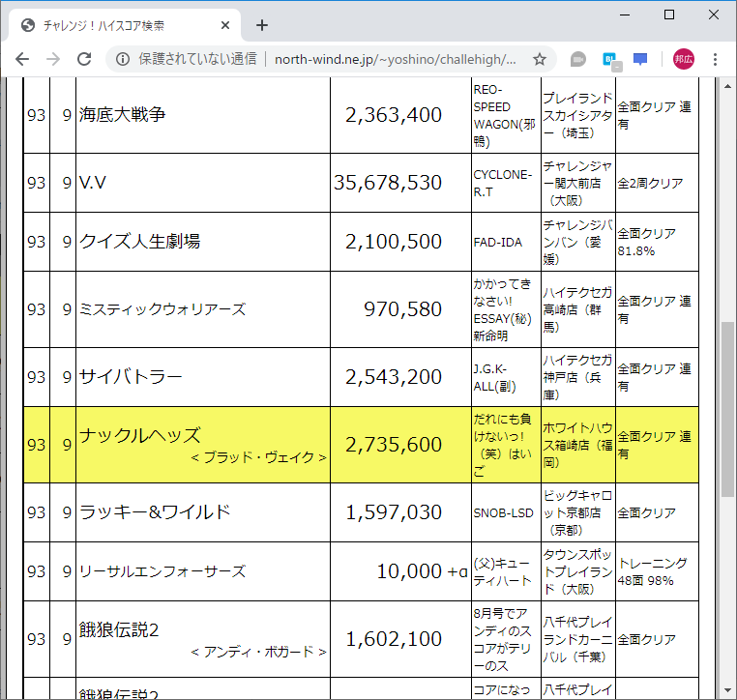Select the character name ブラッド・ヴェイク
The width and height of the screenshot is (737, 700).
click(258, 457)
